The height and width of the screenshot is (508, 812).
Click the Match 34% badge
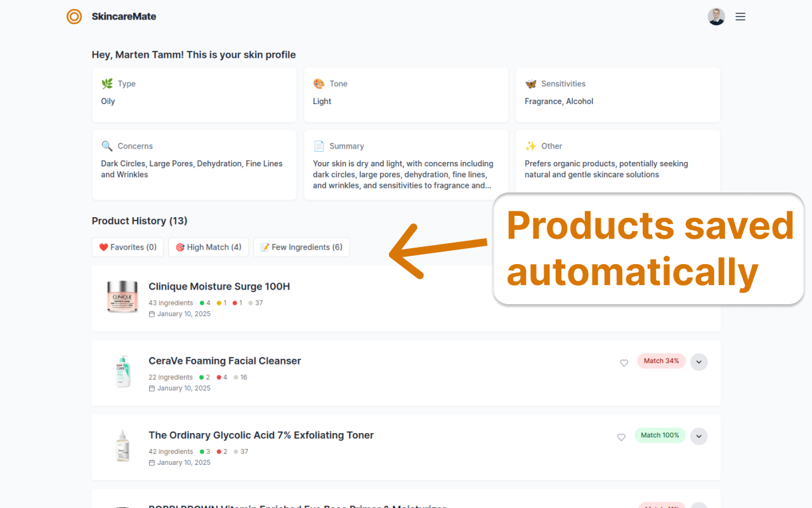coord(661,361)
